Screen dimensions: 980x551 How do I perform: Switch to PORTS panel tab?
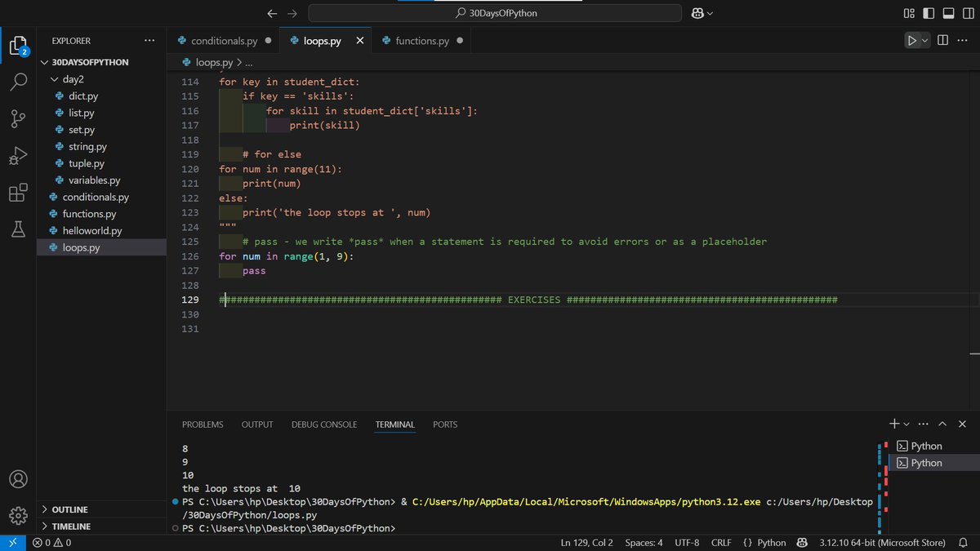click(x=445, y=424)
